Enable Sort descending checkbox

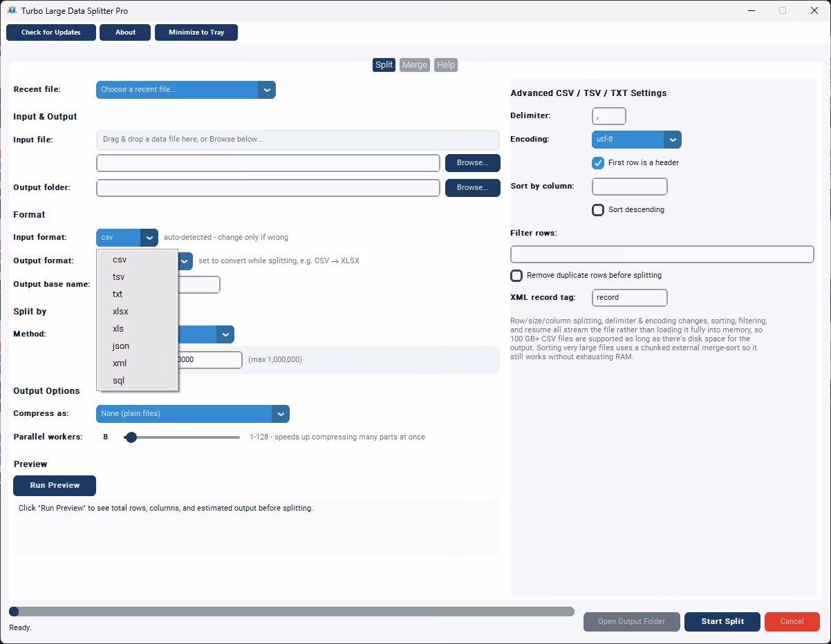(x=598, y=210)
